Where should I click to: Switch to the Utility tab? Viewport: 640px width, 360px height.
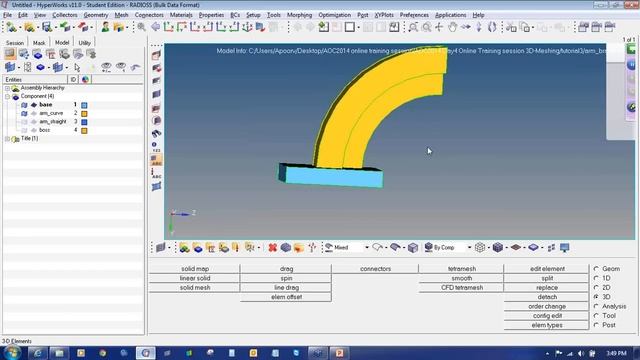(x=84, y=42)
